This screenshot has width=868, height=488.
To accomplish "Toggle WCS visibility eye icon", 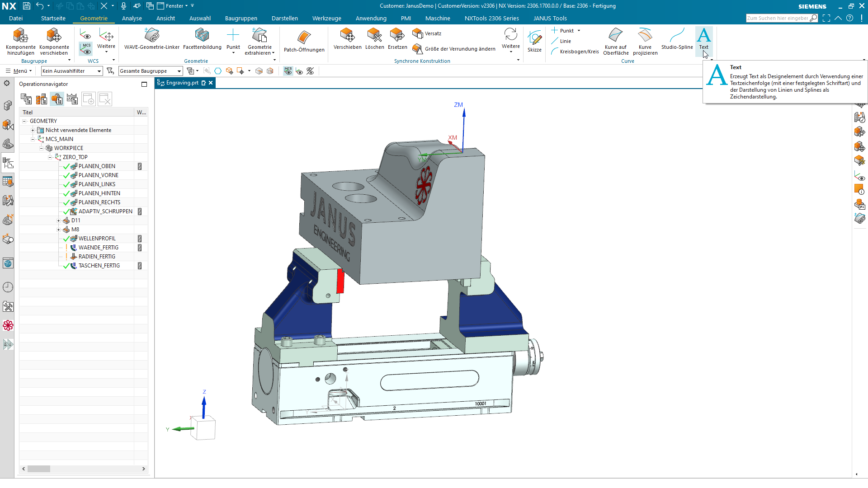I will coord(86,35).
